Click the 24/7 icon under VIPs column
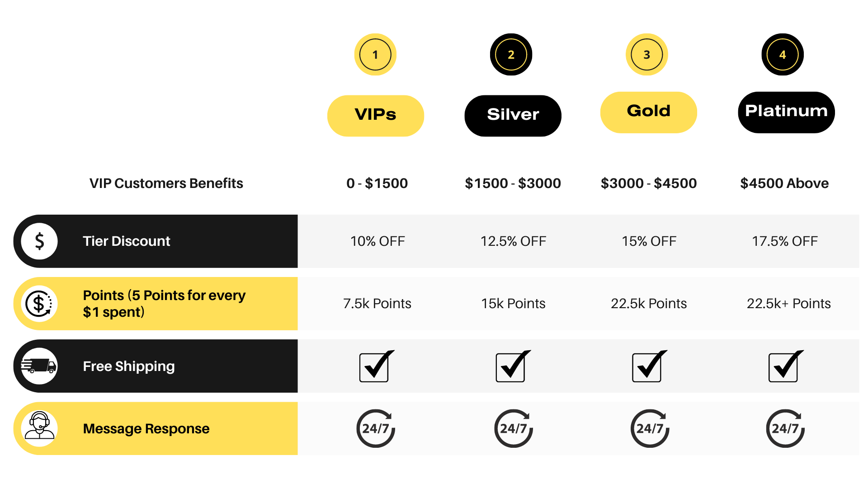 click(376, 428)
